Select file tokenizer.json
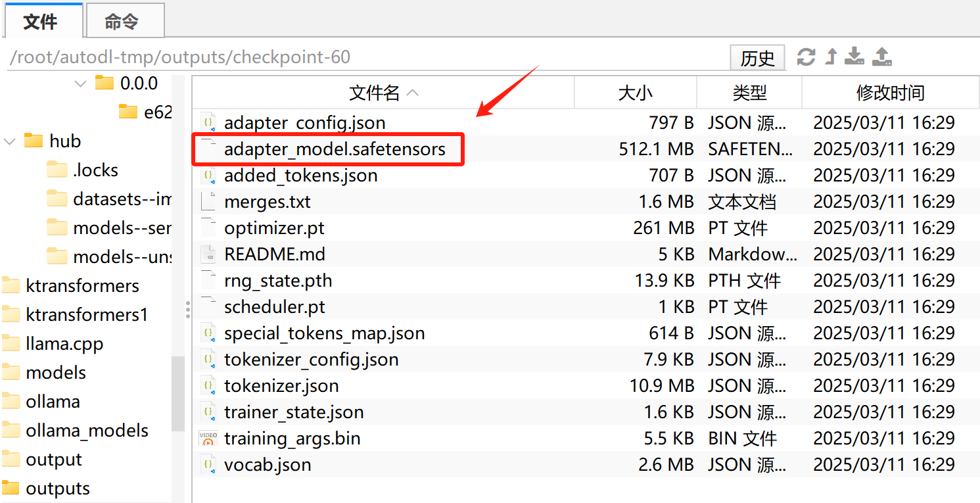The image size is (980, 503). coord(281,385)
